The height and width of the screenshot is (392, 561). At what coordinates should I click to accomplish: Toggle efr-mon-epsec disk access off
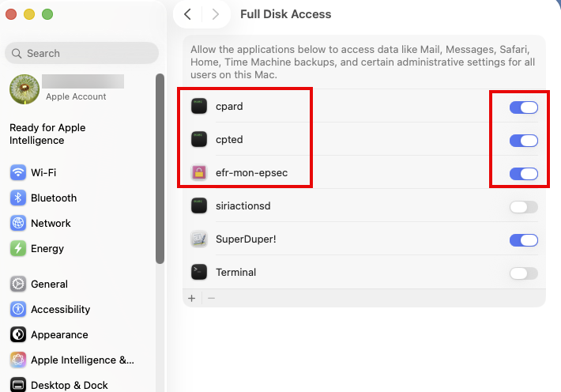pyautogui.click(x=524, y=174)
